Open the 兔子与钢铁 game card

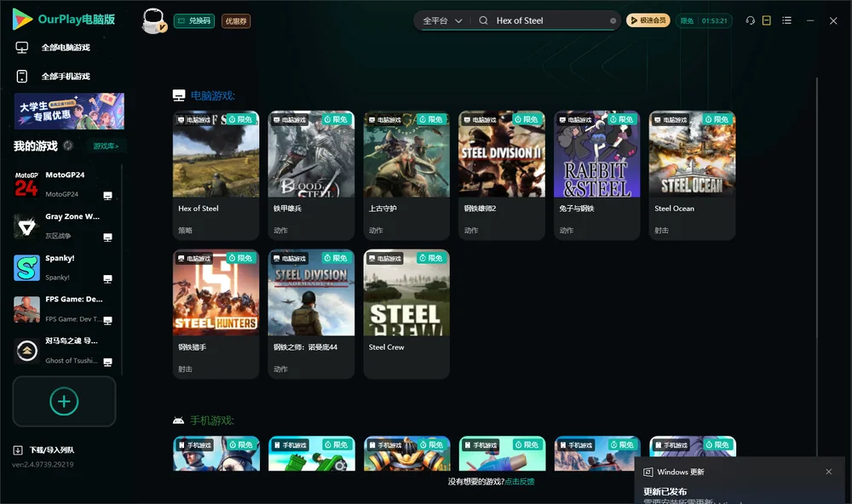596,175
